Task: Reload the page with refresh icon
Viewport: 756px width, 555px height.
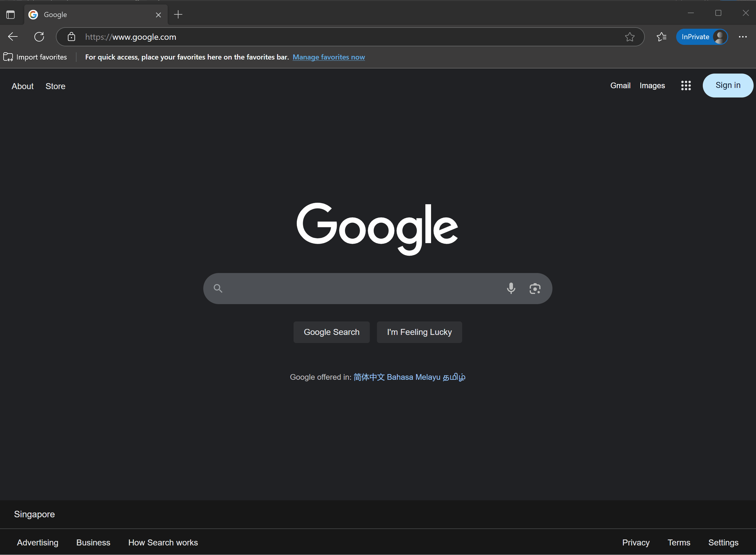Action: click(x=39, y=36)
